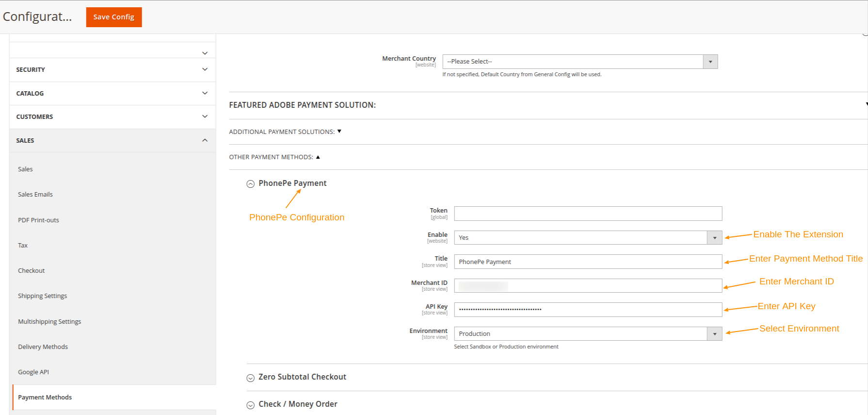Viewport: 868px width, 415px height.
Task: Open Tax settings
Action: click(23, 246)
